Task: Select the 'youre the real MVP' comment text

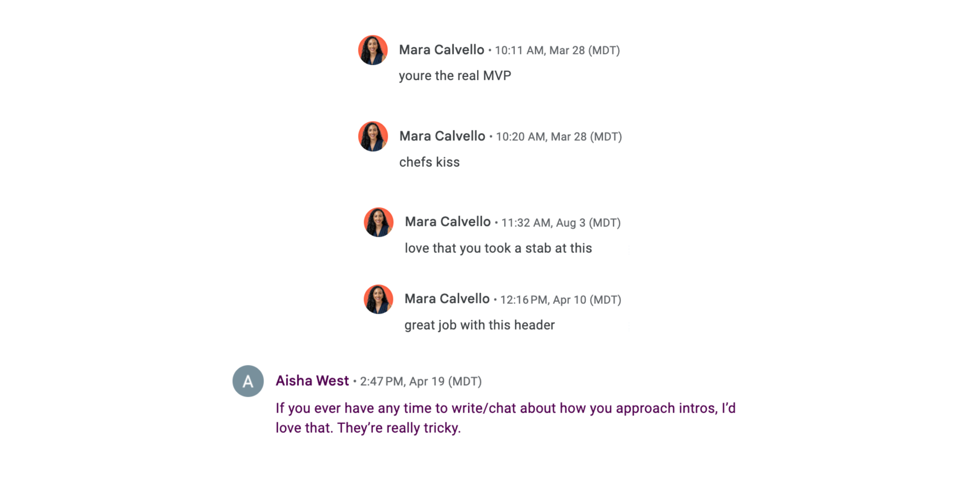Action: click(455, 76)
